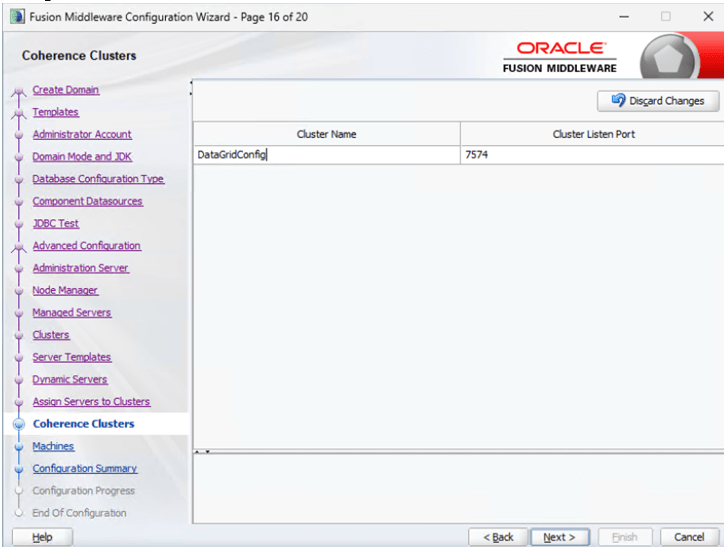Screen dimensions: 724x547
Task: Click the Cluster Listen Port column header
Action: pos(593,134)
